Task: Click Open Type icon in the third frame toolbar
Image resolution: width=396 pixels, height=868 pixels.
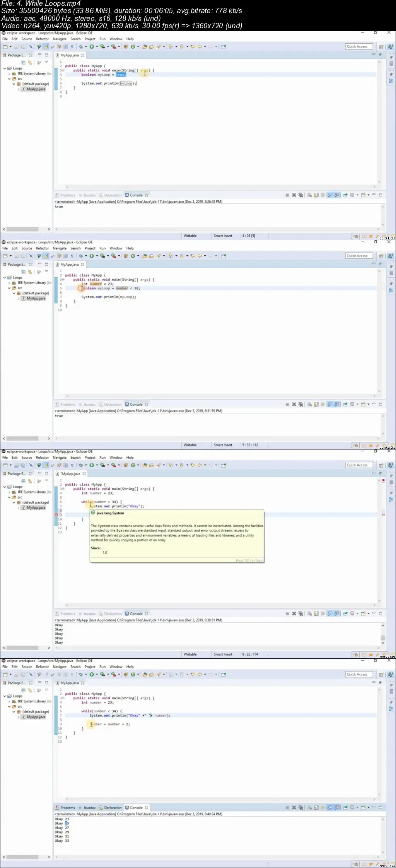Action: (145, 465)
